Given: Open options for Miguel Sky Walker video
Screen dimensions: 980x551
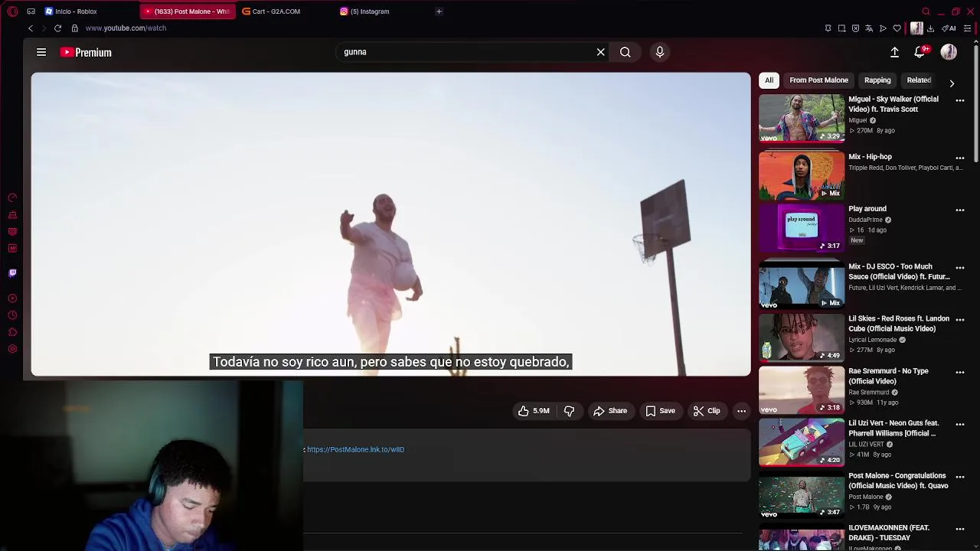Looking at the screenshot, I should [960, 101].
